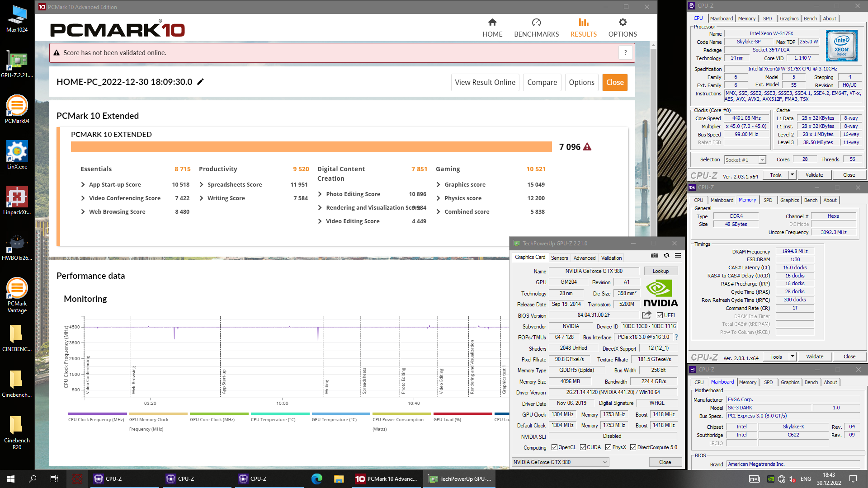Viewport: 868px width, 488px height.
Task: Click Validate in top CPU-Z window
Action: coord(814,175)
